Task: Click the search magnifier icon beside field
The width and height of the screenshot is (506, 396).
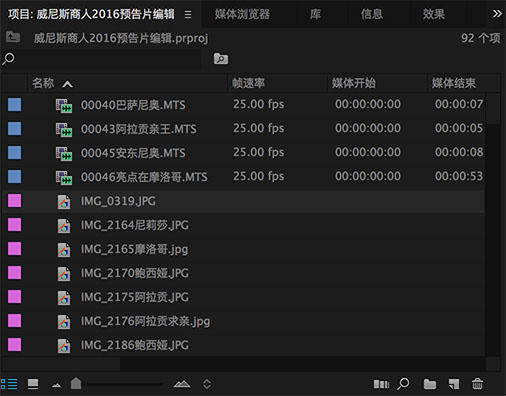Action: (8, 59)
